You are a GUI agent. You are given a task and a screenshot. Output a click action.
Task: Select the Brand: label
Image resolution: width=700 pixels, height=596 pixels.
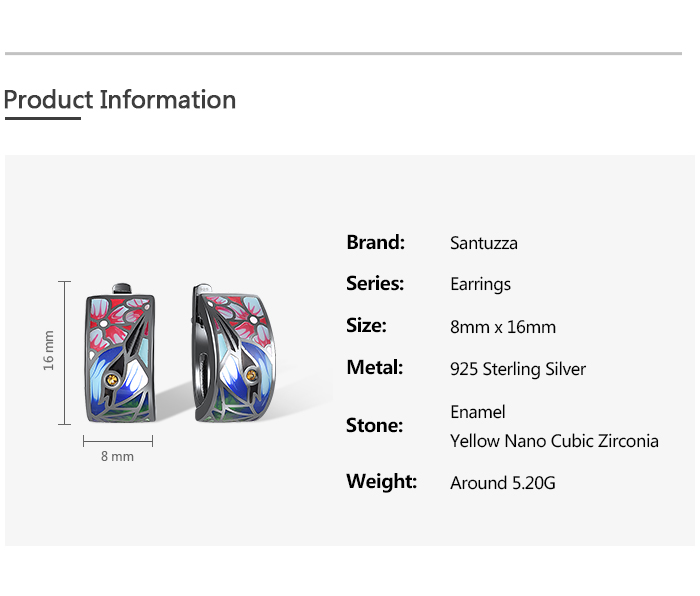coord(375,242)
